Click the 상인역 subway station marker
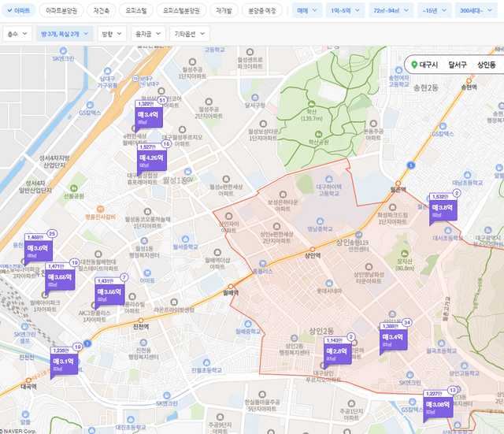 tap(313, 250)
